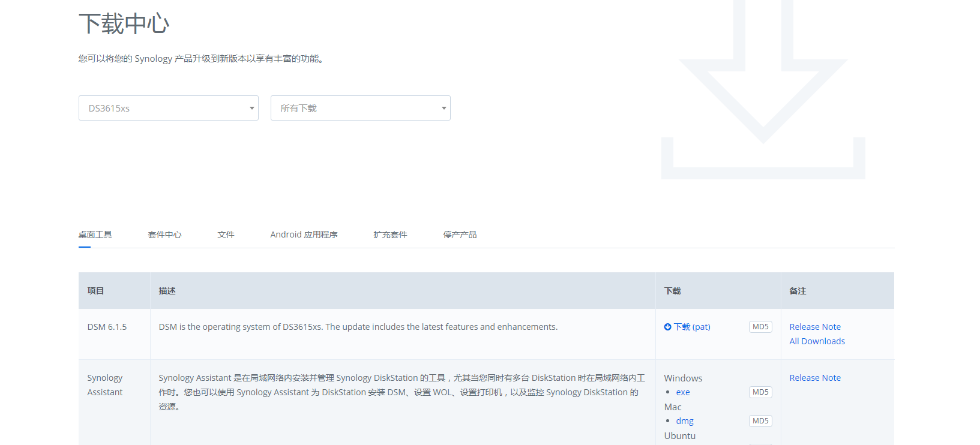This screenshot has width=980, height=445.
Task: Click the Synology Assistant description paragraph
Action: pyautogui.click(x=401, y=392)
